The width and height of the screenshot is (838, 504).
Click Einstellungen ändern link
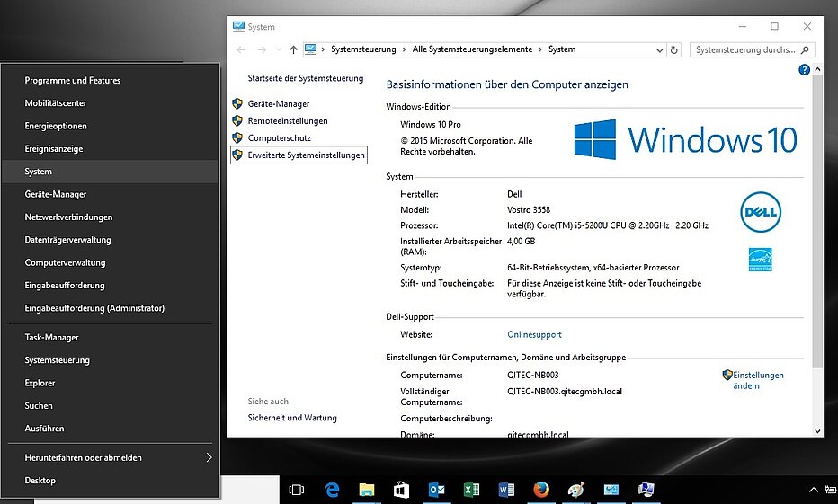tap(758, 380)
